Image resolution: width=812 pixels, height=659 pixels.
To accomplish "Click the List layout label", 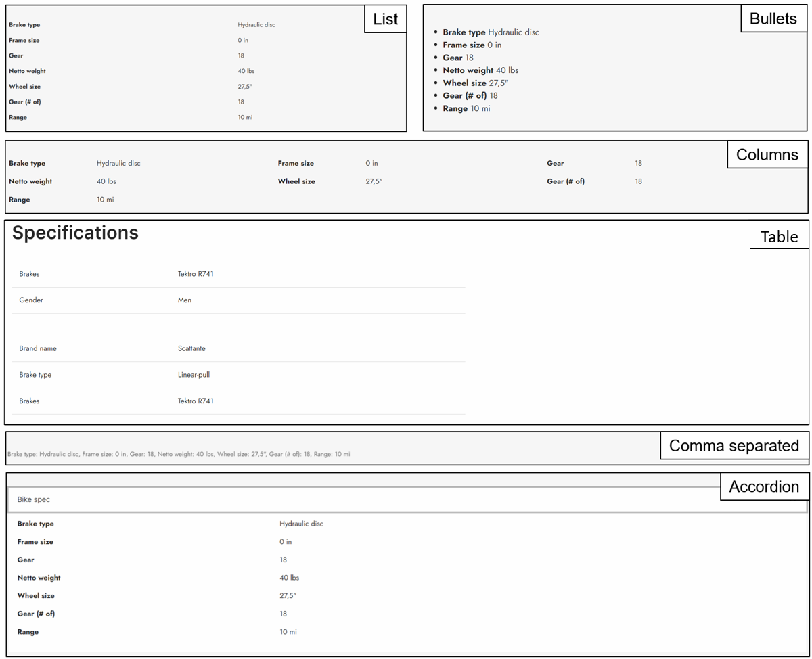I will tap(385, 19).
